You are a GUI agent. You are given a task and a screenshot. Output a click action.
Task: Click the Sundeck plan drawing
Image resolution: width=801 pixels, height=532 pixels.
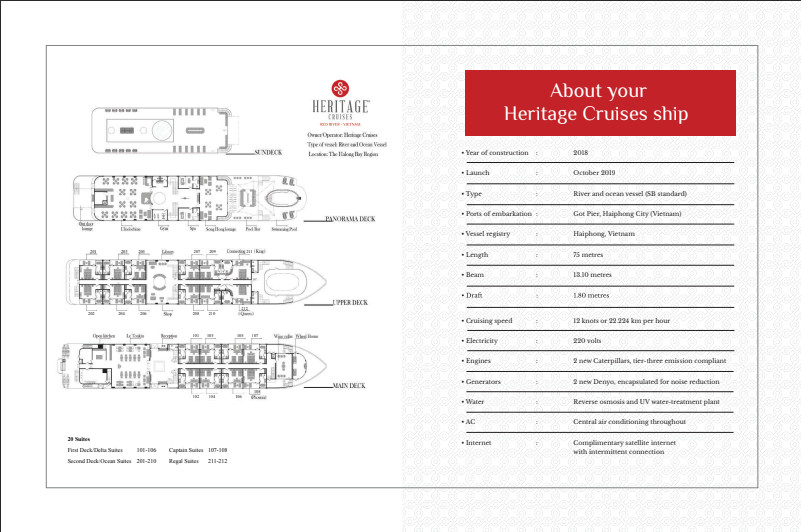[x=165, y=131]
